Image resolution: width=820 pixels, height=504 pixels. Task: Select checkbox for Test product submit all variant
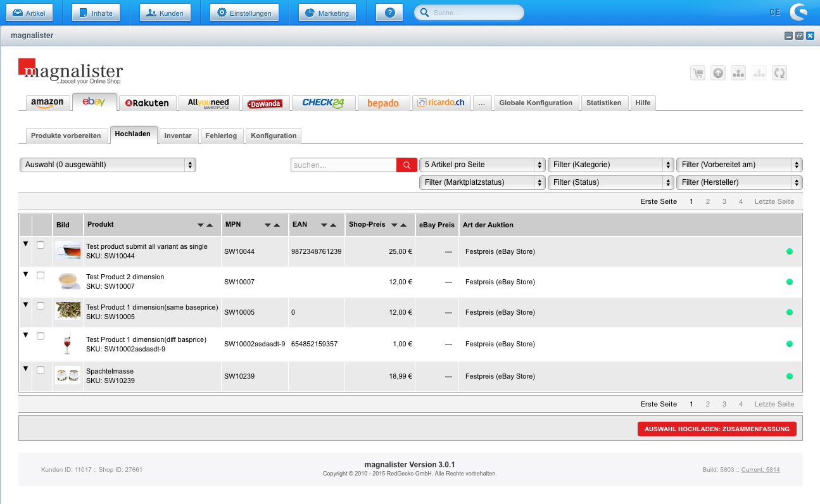click(x=41, y=245)
